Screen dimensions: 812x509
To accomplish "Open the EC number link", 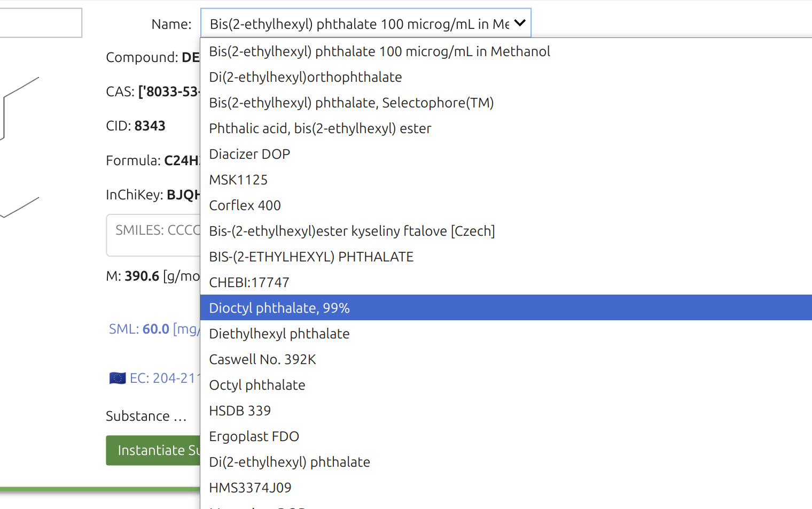I will click(165, 378).
